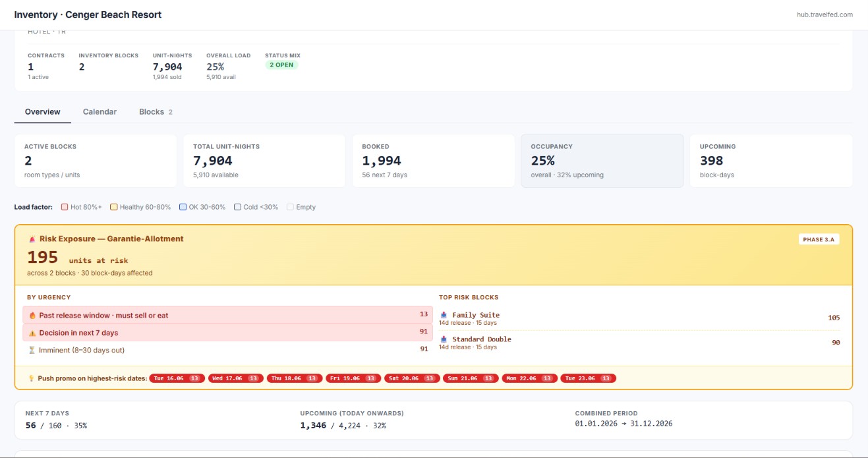Click the fire icon on Past release window
The image size is (868, 458).
coord(32,316)
